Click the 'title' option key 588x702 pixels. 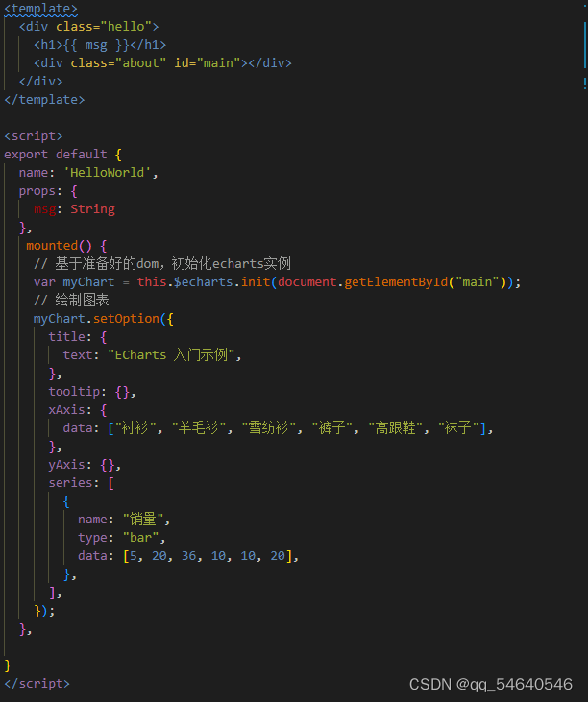[66, 337]
